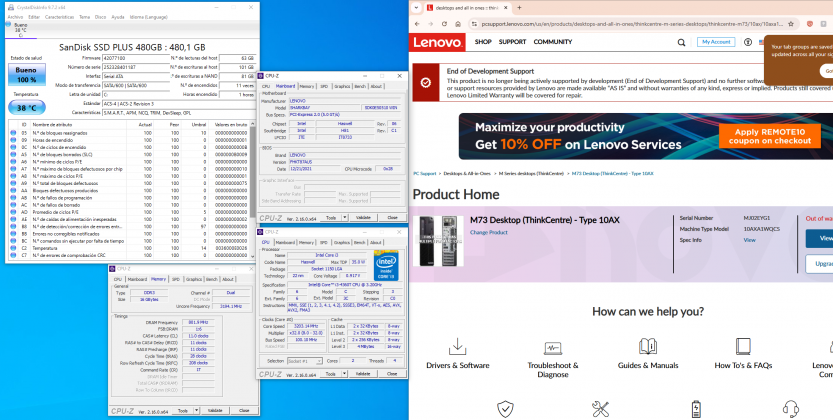
Task: Click the Spec Info View link
Action: tap(749, 240)
